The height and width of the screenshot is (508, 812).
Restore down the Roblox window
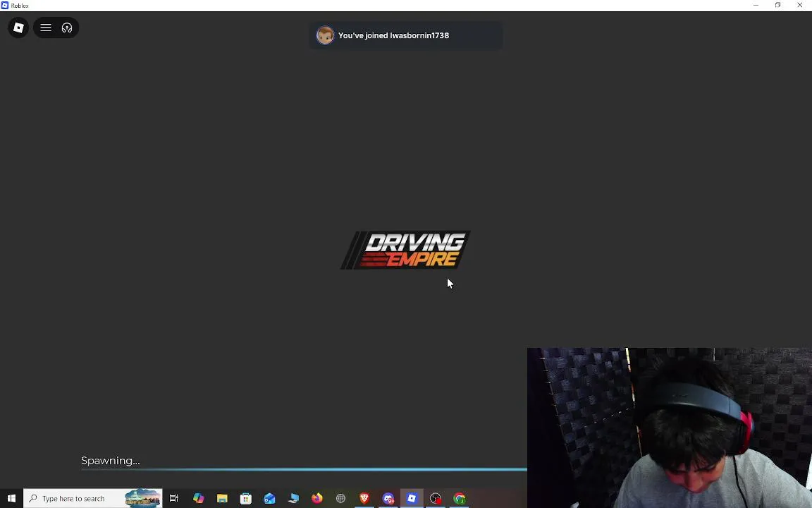coord(778,5)
